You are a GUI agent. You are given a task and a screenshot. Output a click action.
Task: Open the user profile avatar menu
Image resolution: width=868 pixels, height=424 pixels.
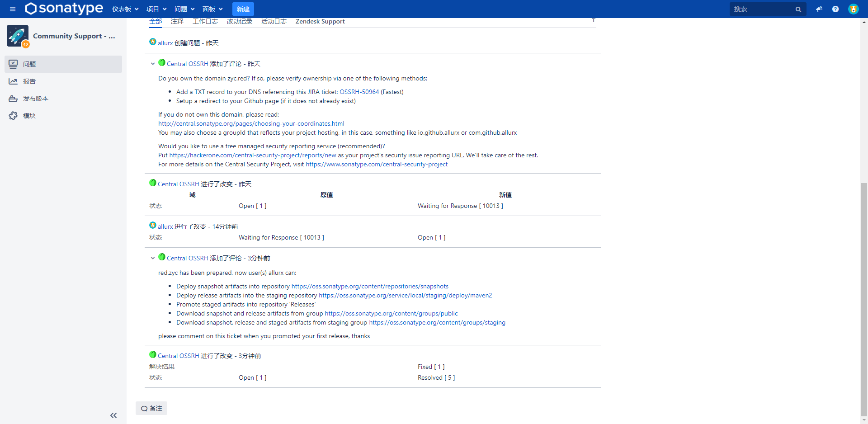pos(853,9)
